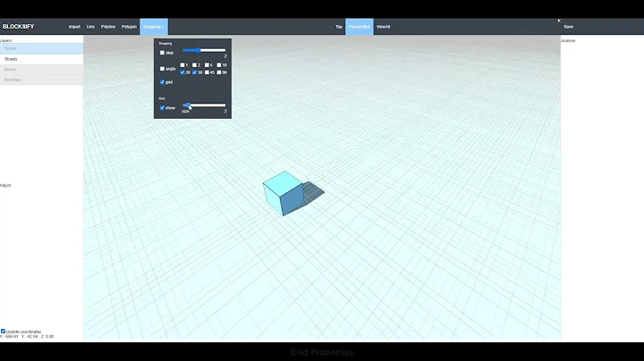Uncheck the show grid checkbox
Image resolution: width=644 pixels, height=361 pixels.
coord(162,108)
